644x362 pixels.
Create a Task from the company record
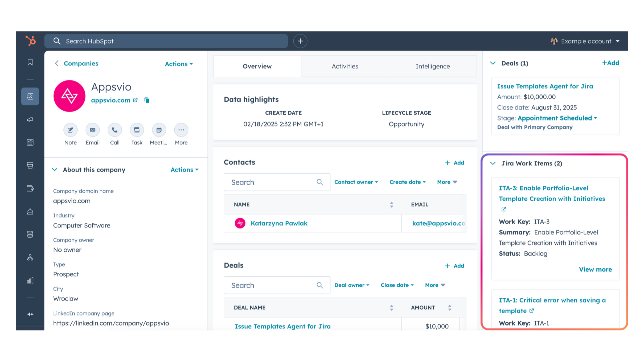coord(137,130)
